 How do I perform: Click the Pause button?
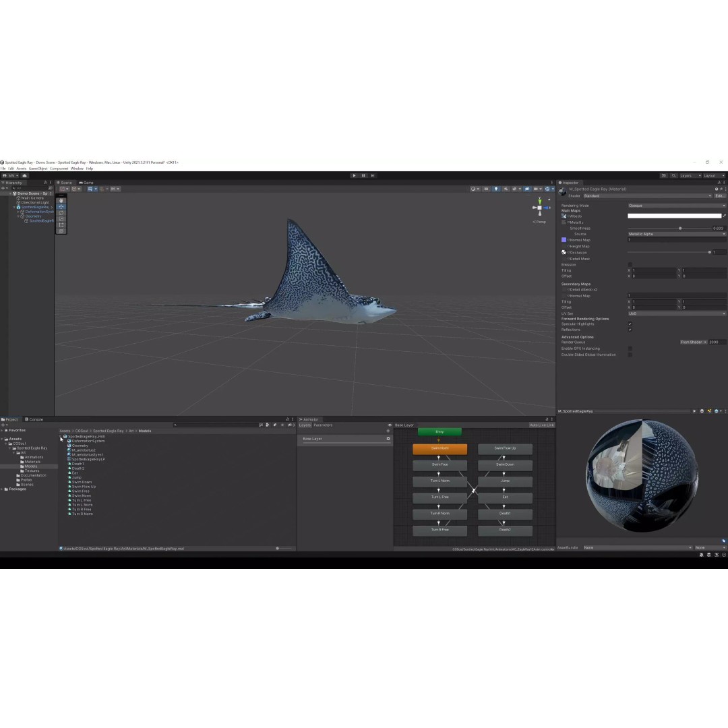click(363, 175)
